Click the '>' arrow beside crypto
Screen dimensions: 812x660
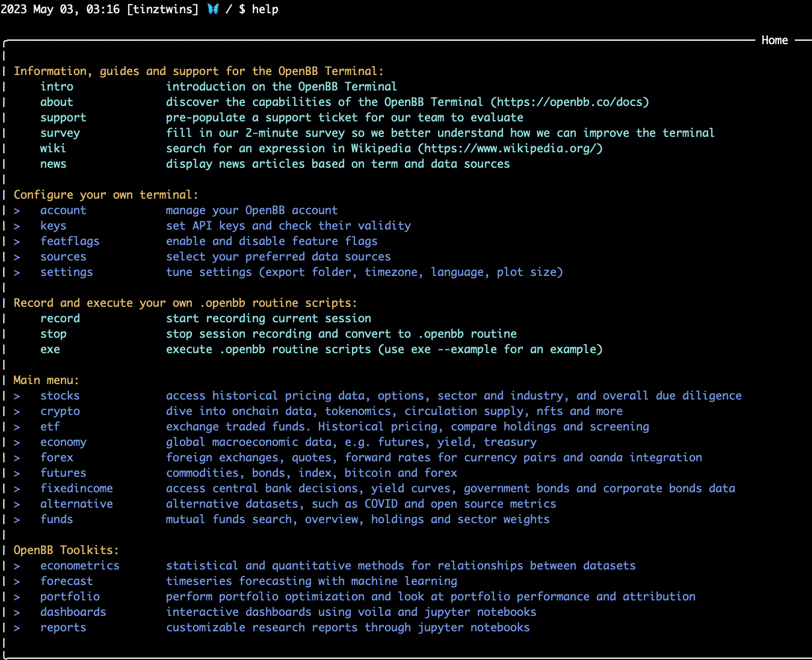point(17,412)
